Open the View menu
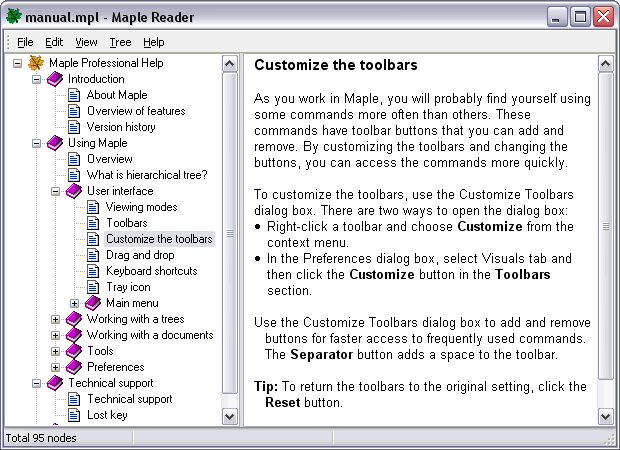 (x=86, y=42)
